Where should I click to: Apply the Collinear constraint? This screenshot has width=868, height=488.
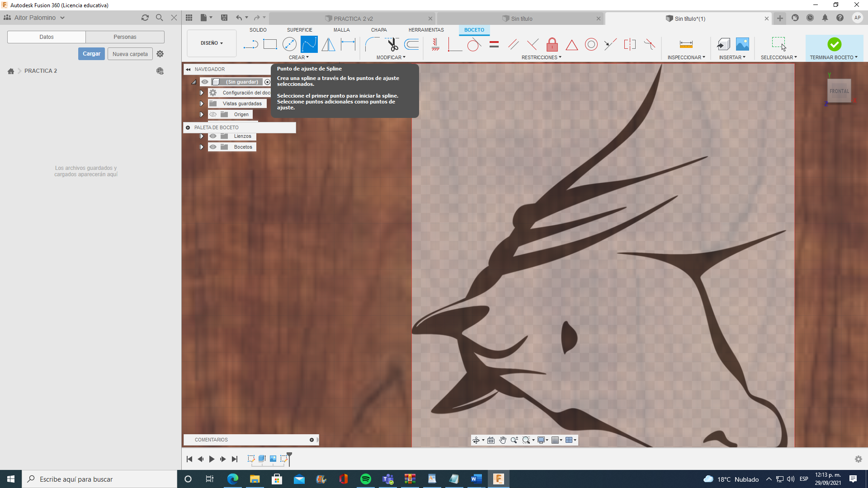pos(610,44)
